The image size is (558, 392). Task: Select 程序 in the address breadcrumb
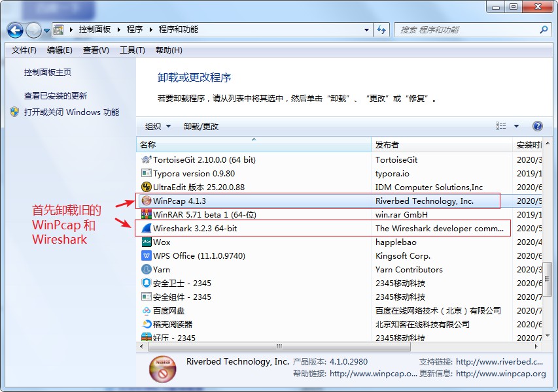tap(135, 29)
